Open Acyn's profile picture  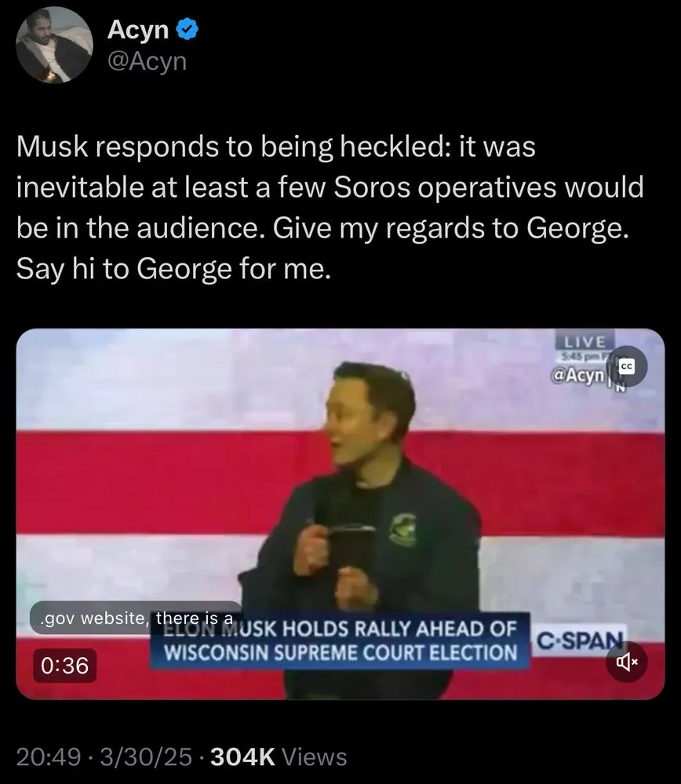pos(55,45)
